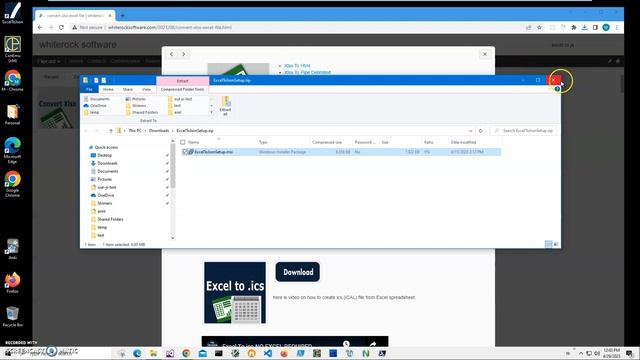Viewport: 640px width, 360px height.
Task: Click Xlsx To Html link on webpage
Action: [297, 66]
